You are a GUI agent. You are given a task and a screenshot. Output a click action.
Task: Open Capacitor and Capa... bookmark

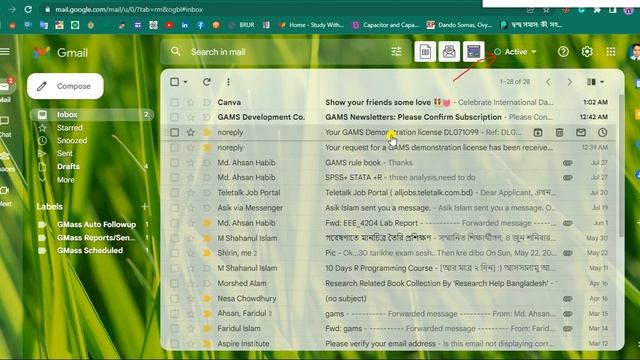point(386,25)
